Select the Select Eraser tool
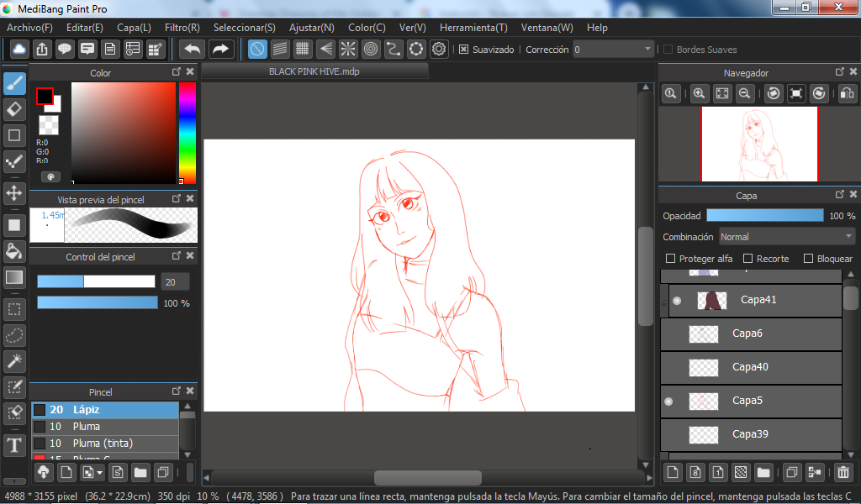The height and width of the screenshot is (504, 861). (15, 412)
